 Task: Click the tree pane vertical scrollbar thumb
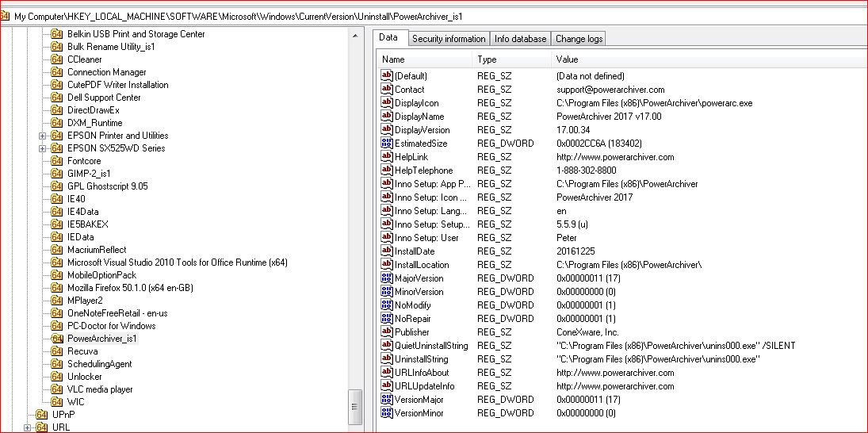tap(355, 406)
